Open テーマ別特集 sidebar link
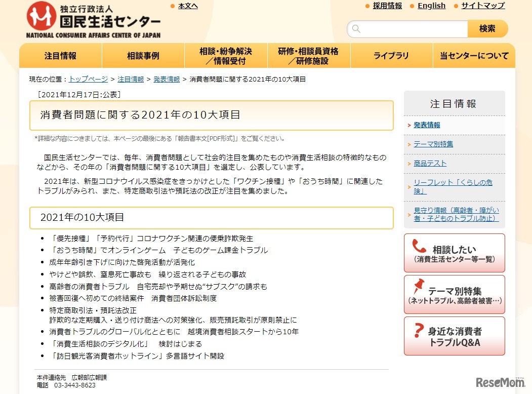This screenshot has width=532, height=394. tap(433, 144)
